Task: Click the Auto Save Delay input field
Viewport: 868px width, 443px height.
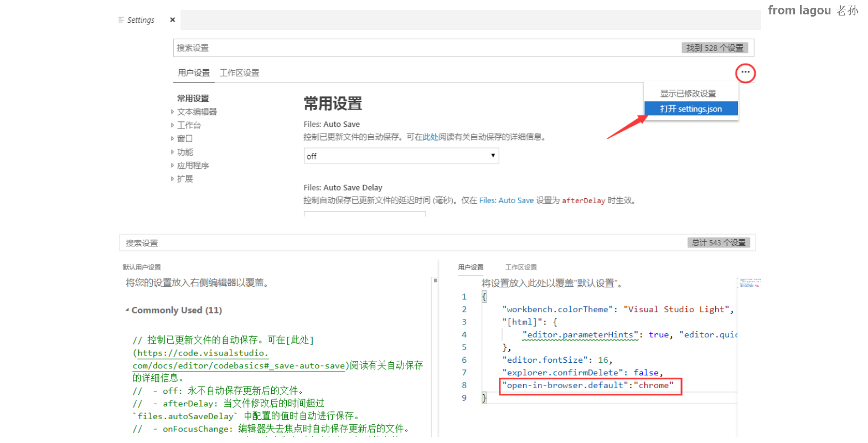Action: point(365,214)
